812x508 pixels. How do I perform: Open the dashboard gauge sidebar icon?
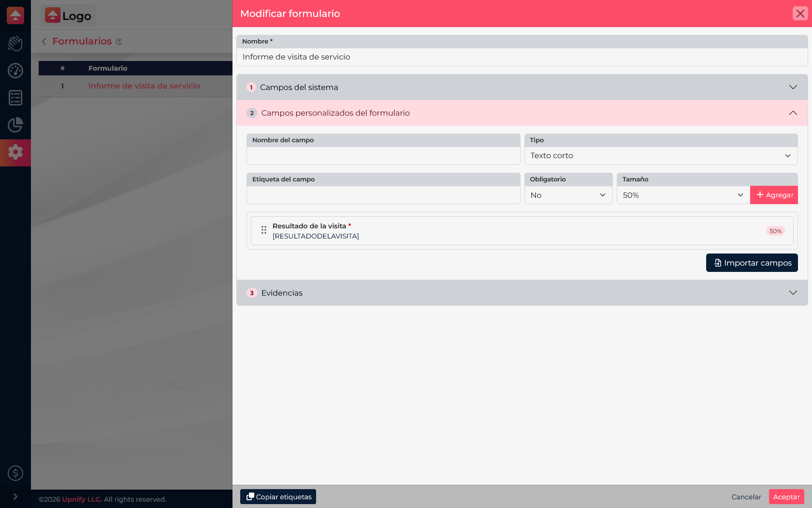15,71
